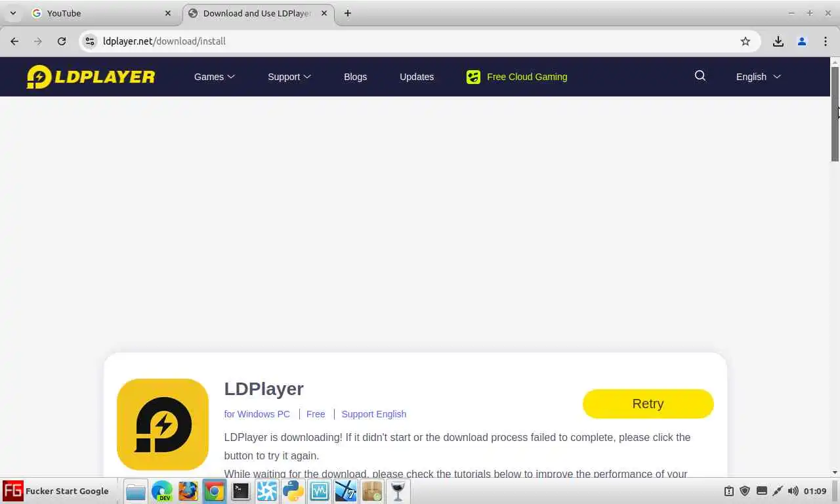Open the Blogs page

coord(355,77)
